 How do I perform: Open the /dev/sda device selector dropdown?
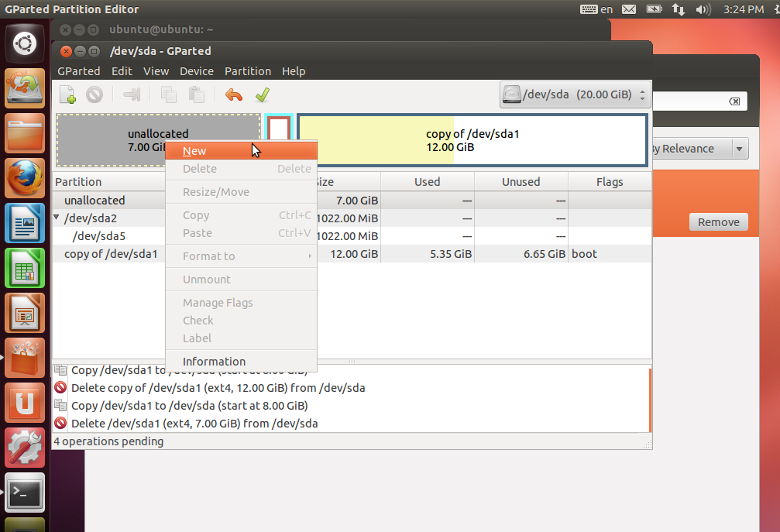click(x=574, y=94)
